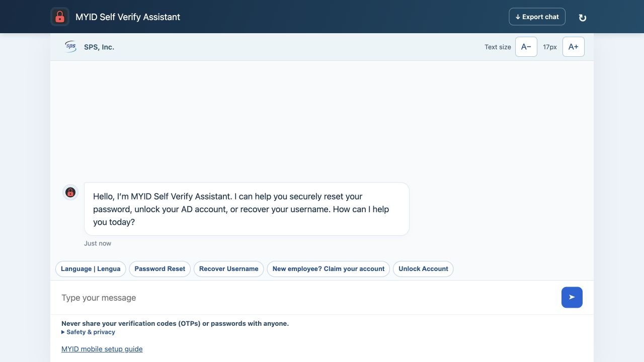Select the Password Reset quick reply

[x=160, y=269]
